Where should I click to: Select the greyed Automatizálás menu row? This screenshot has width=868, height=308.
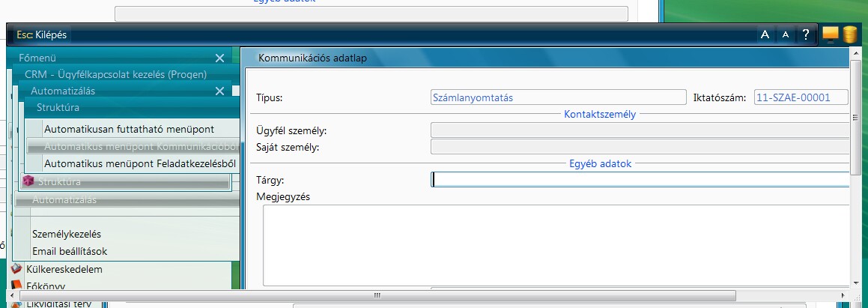click(127, 199)
